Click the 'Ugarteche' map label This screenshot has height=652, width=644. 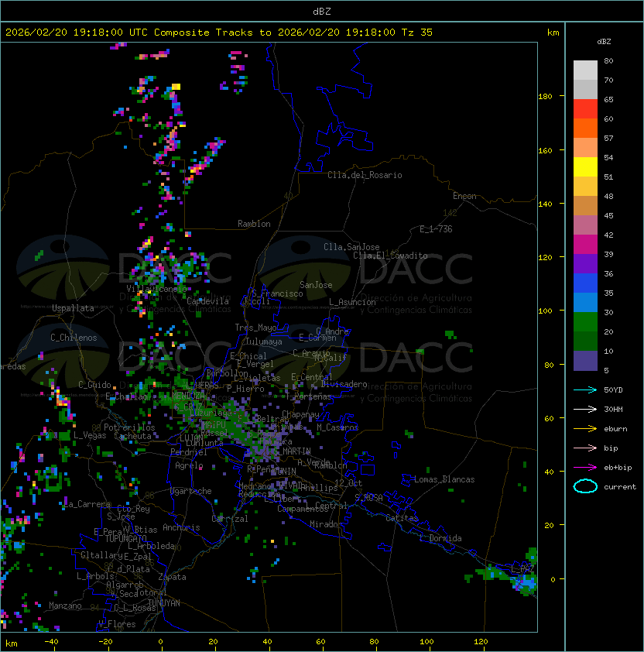tap(191, 492)
